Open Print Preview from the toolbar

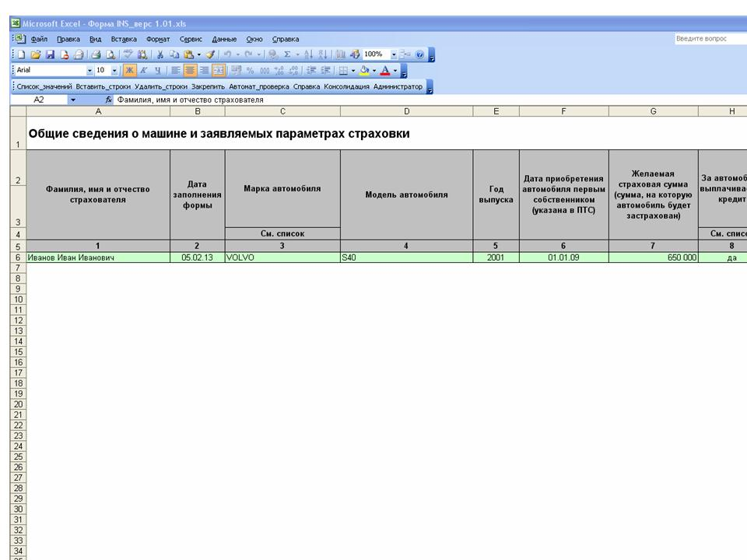click(110, 54)
